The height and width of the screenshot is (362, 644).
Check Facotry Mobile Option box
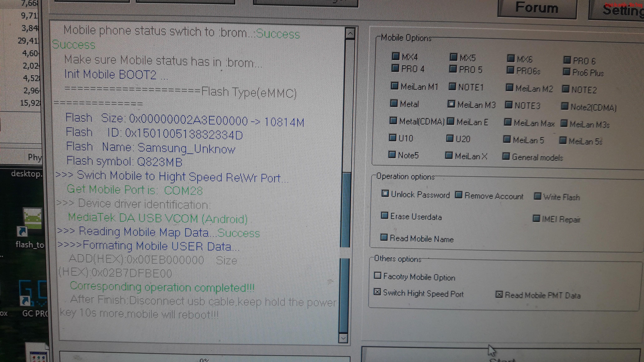click(378, 276)
